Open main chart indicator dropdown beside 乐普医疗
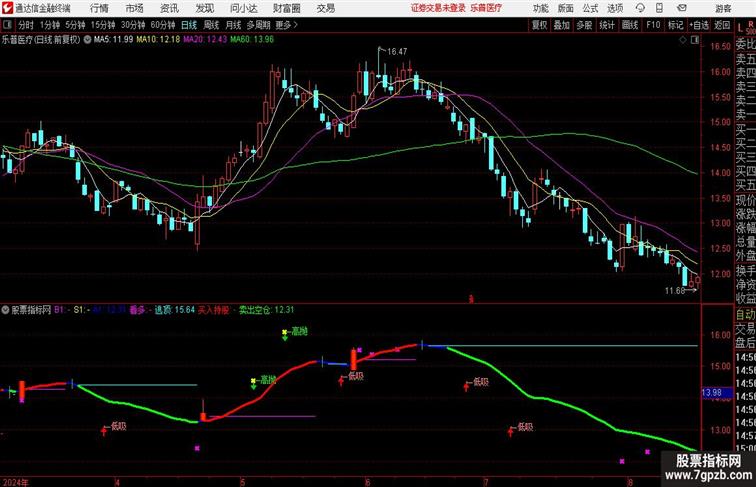This screenshot has height=487, width=756. click(87, 40)
